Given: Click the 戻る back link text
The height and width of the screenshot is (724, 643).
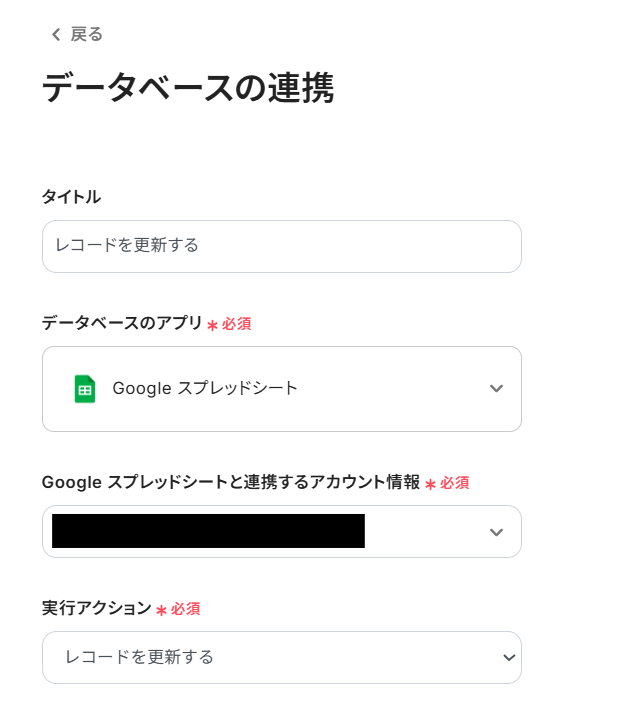Looking at the screenshot, I should click(86, 35).
